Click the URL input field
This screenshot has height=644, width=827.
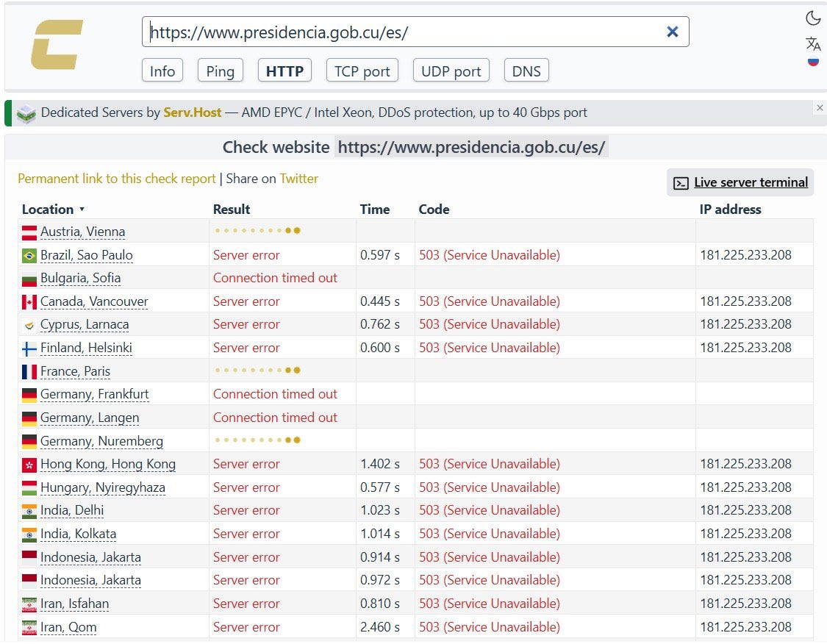tap(415, 32)
